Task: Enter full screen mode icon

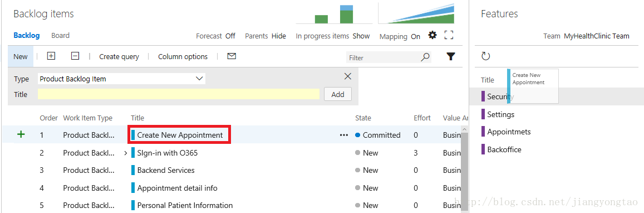Action: (449, 35)
